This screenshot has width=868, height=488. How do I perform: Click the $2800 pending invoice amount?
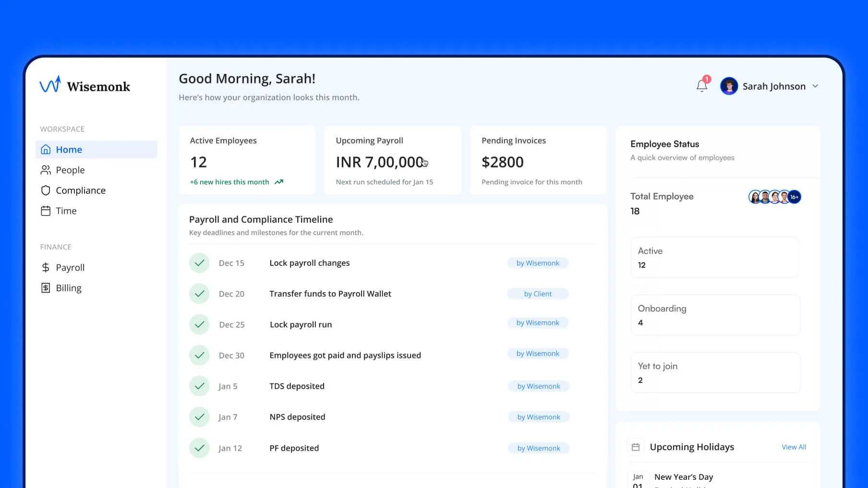coord(503,162)
